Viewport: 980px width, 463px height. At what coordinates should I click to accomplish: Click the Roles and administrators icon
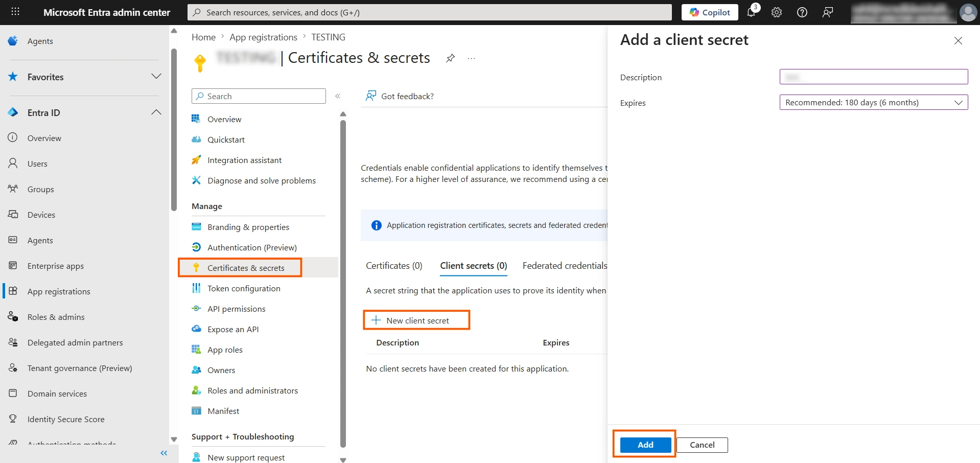[x=196, y=390]
